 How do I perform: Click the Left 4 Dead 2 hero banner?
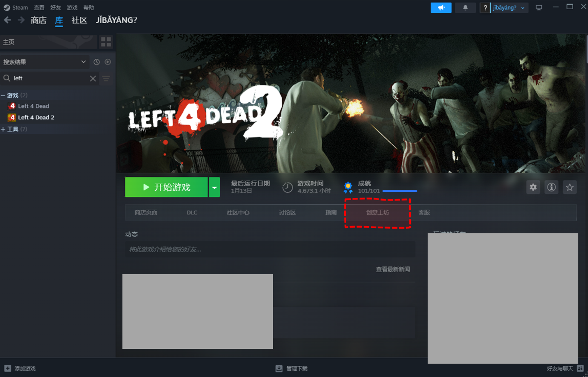pos(350,103)
